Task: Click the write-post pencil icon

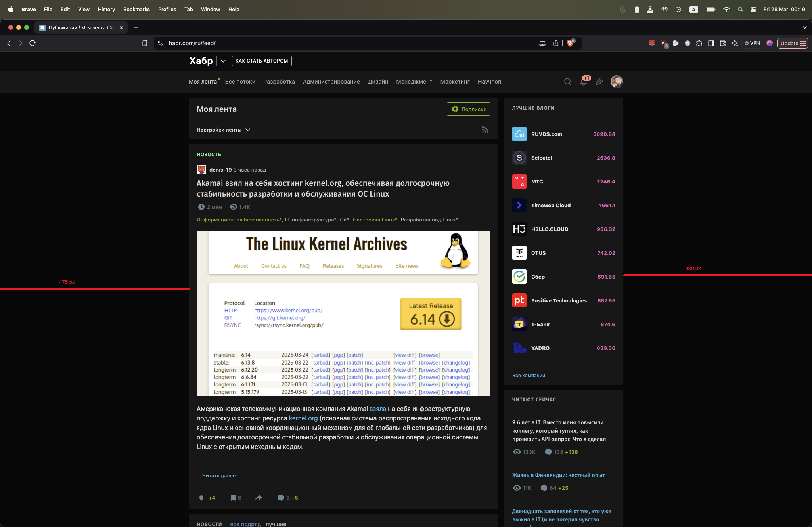Action: coord(599,82)
